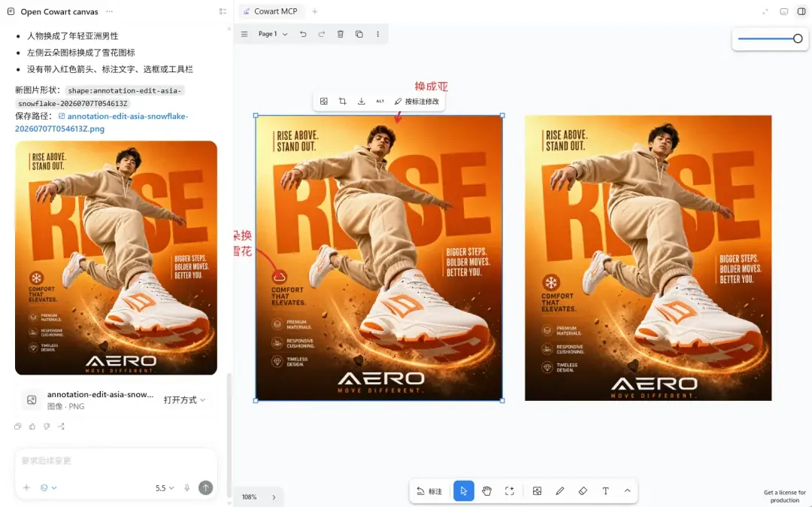Viewport: 812px width, 507px height.
Task: Open the Page 1 dropdown
Action: pyautogui.click(x=272, y=34)
